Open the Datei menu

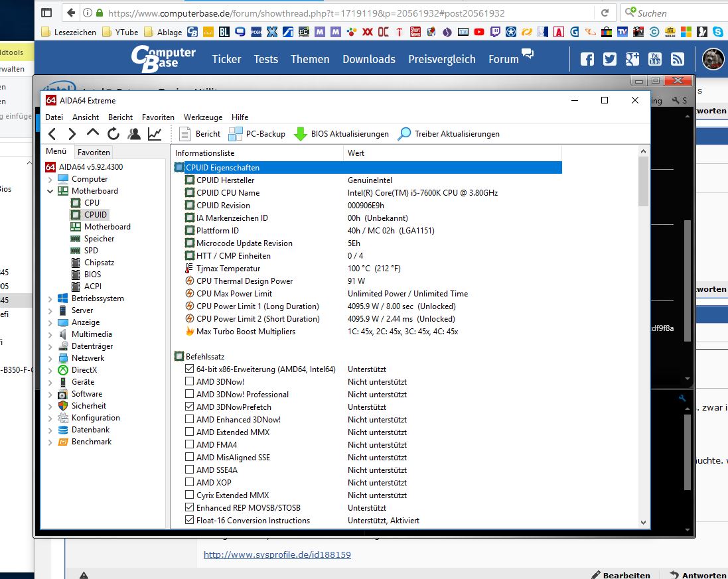[54, 117]
